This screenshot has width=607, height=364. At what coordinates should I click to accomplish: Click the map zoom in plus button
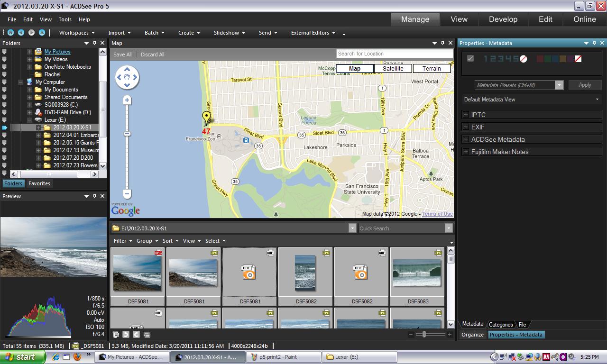pos(127,100)
